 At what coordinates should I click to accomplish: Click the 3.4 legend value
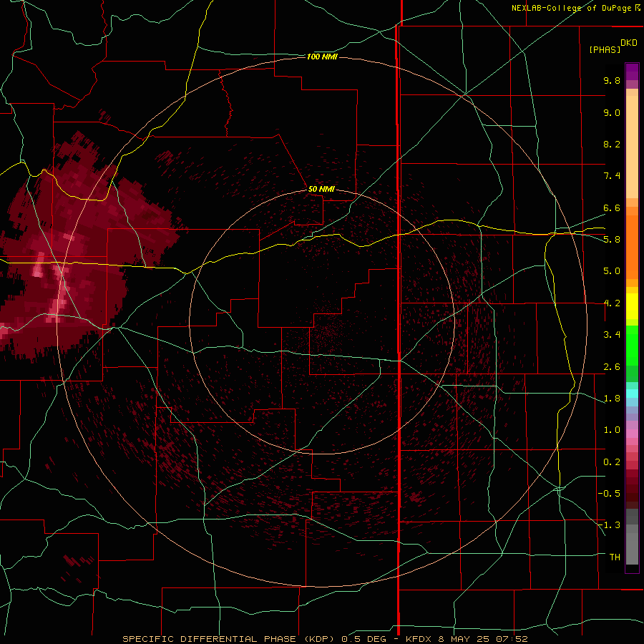point(612,335)
